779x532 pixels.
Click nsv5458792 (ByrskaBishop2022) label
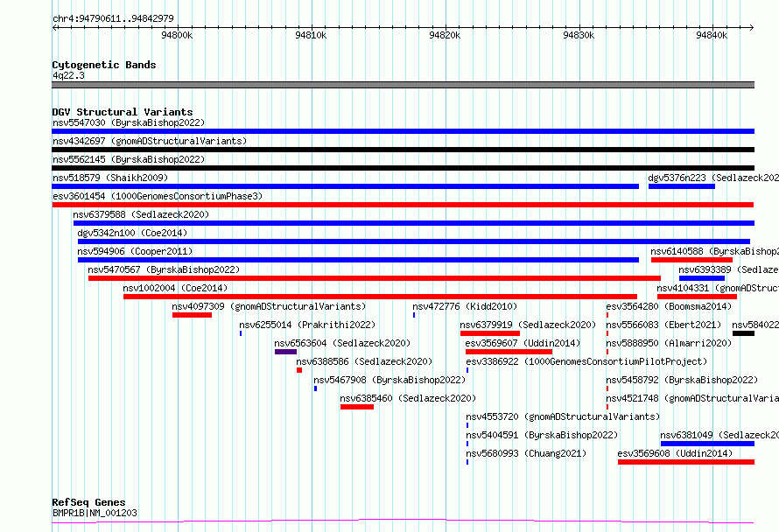click(x=682, y=380)
